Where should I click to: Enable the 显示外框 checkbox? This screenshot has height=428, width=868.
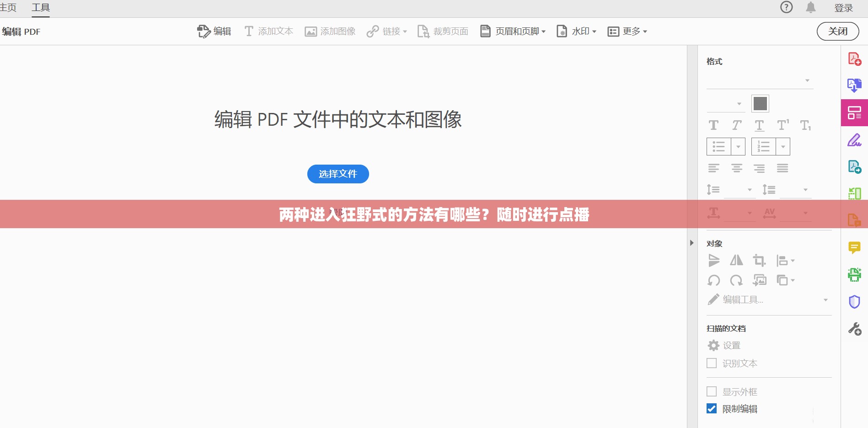[712, 391]
